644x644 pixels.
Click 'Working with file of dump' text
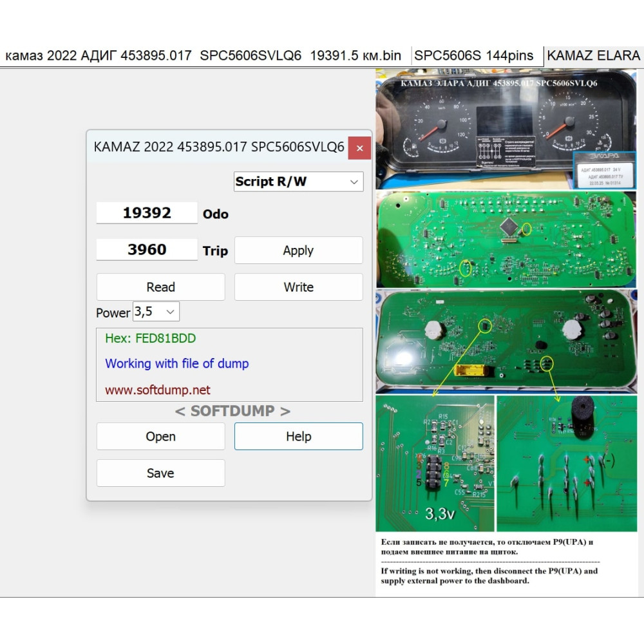(x=177, y=363)
